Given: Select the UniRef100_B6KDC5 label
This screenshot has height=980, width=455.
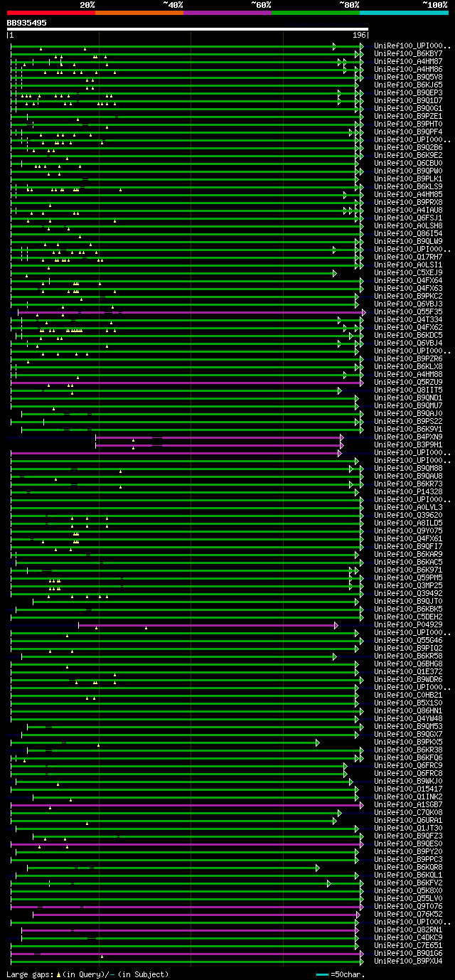Looking at the screenshot, I should coord(408,335).
